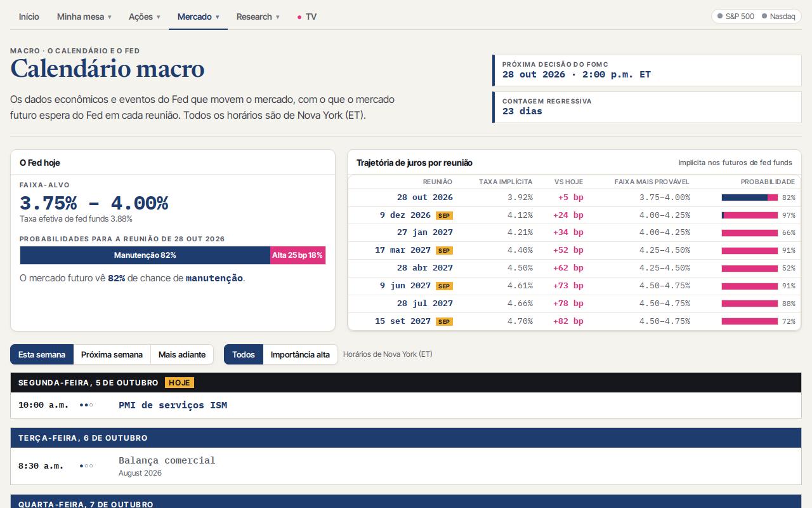This screenshot has height=508, width=812.
Task: Click the 28 out 2026 probability bar
Action: [x=749, y=197]
